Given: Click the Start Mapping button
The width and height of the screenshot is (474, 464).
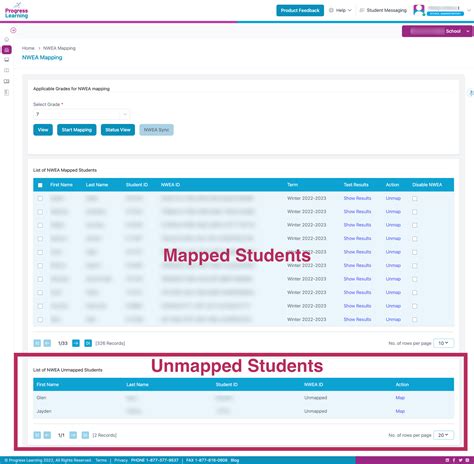Looking at the screenshot, I should (77, 130).
